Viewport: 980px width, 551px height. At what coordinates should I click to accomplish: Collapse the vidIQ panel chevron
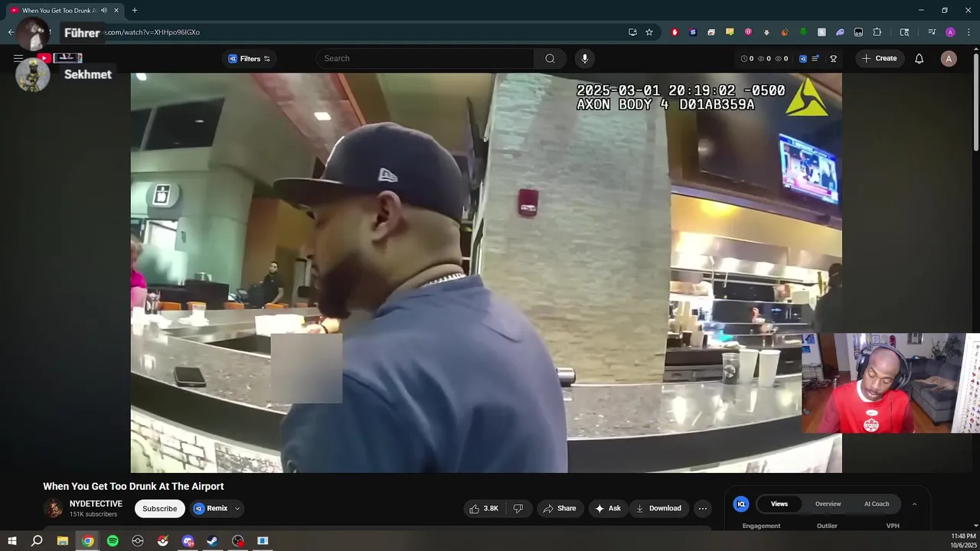coord(914,504)
